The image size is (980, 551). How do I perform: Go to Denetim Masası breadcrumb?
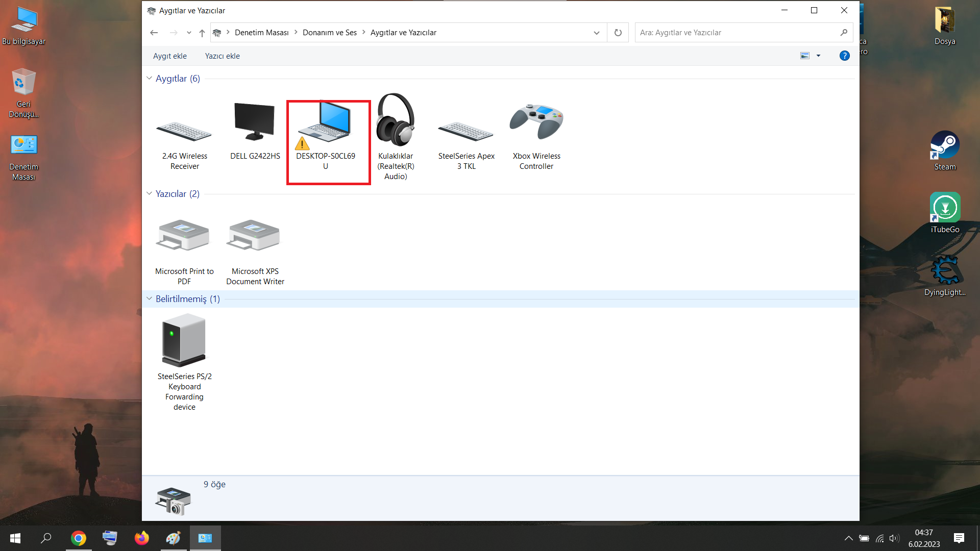coord(261,33)
